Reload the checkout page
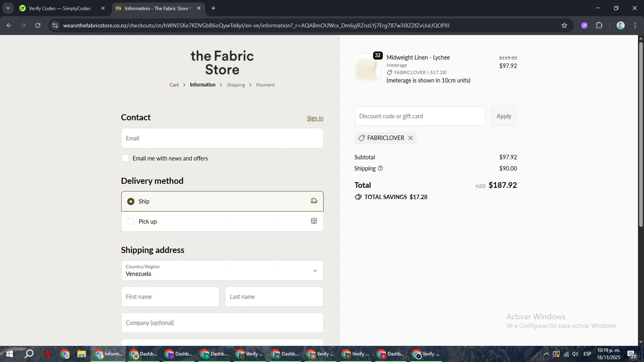Image resolution: width=644 pixels, height=362 pixels. (38, 25)
